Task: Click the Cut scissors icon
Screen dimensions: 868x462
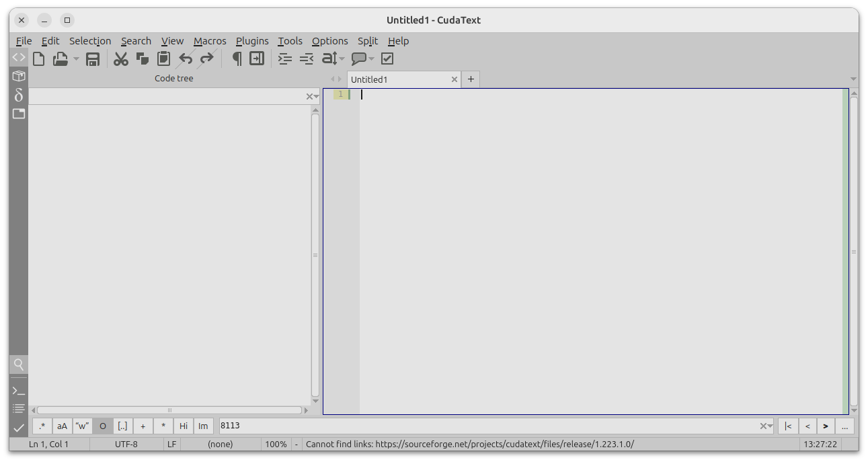Action: point(121,59)
